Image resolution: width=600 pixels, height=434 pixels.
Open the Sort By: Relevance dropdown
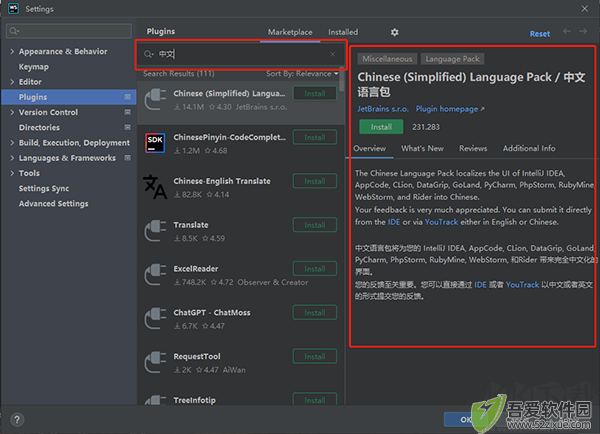tap(302, 73)
